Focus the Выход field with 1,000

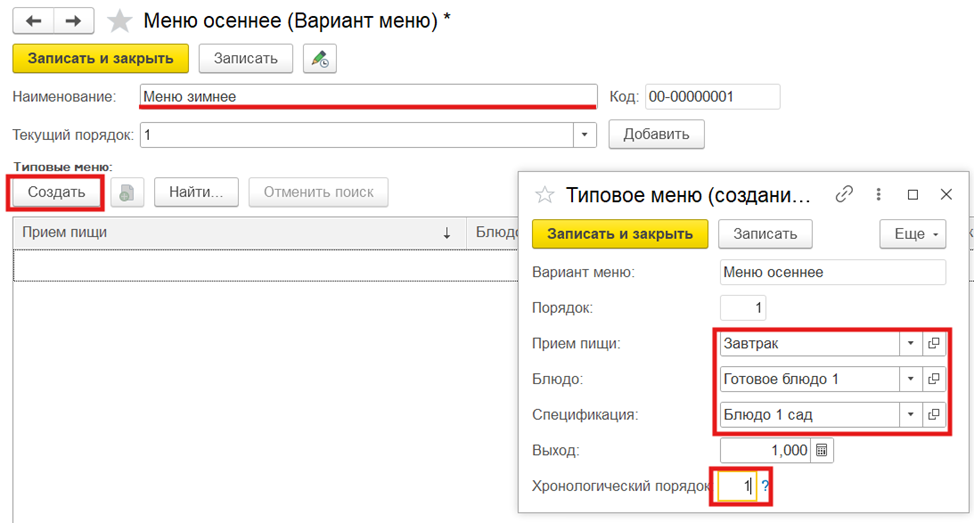(766, 450)
